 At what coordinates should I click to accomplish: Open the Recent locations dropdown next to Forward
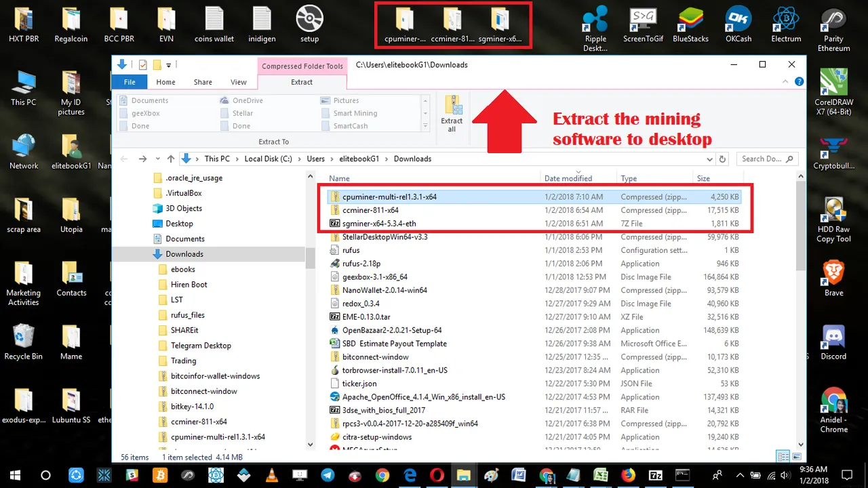(157, 159)
